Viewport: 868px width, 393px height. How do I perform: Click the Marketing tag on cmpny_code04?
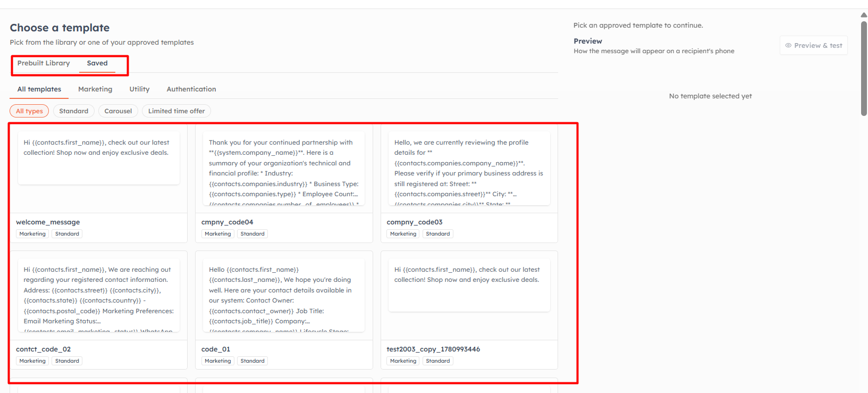[x=218, y=234]
